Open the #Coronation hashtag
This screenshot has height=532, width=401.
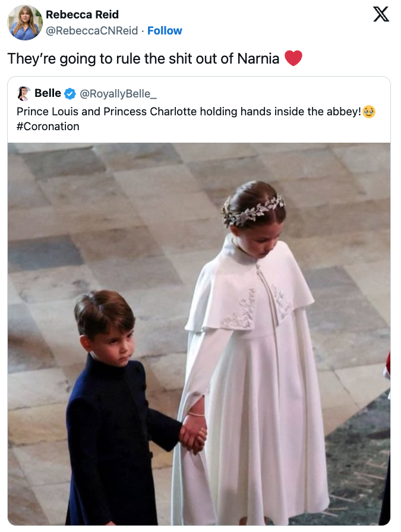pyautogui.click(x=48, y=126)
